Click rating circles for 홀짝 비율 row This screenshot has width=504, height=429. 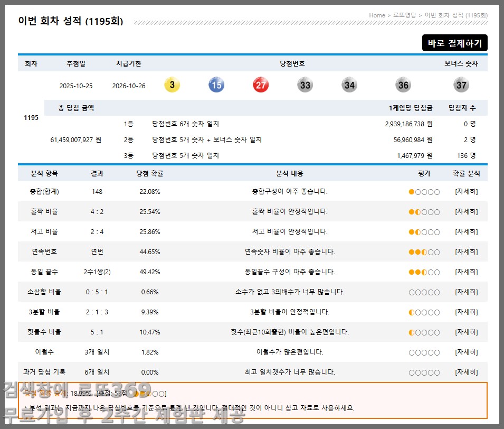click(x=424, y=212)
